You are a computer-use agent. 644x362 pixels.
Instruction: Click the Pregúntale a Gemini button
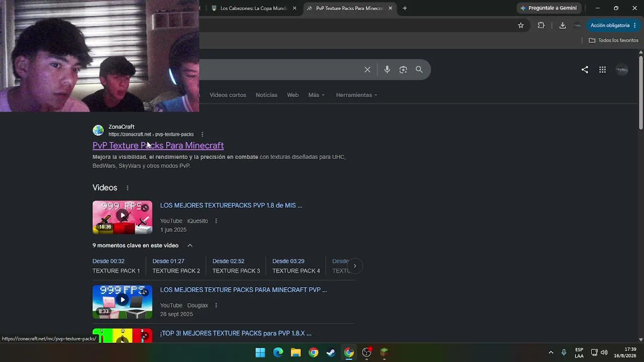(549, 8)
